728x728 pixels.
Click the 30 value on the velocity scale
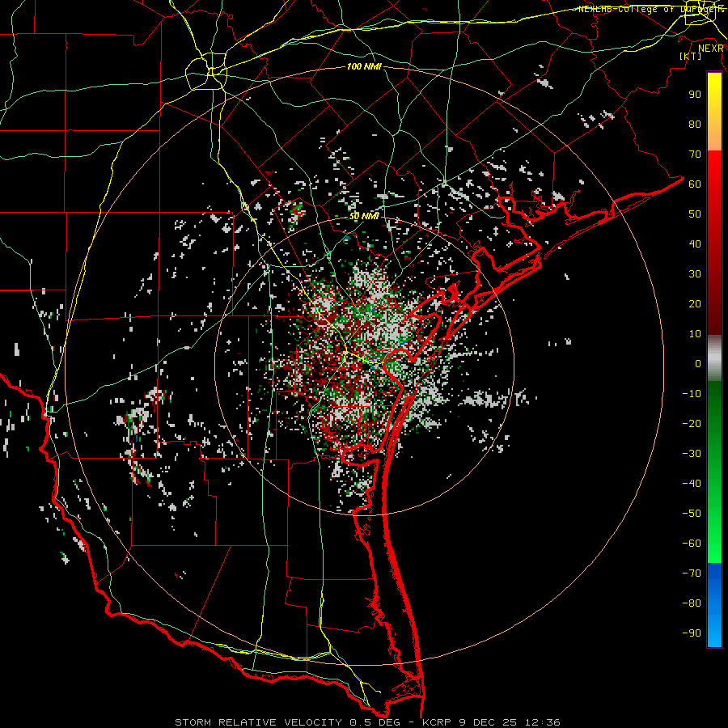tap(695, 274)
